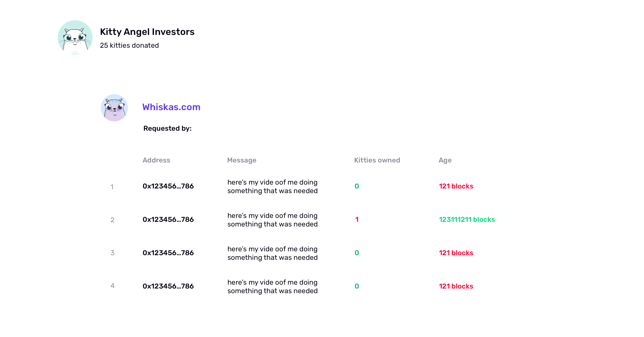This screenshot has height=337, width=644.
Task: Click the message text in row 3
Action: click(273, 253)
